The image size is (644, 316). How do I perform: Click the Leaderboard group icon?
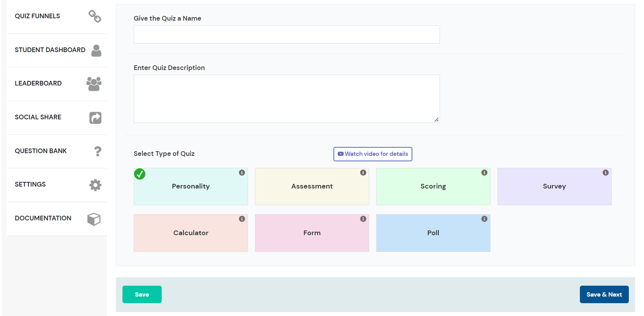[x=94, y=84]
